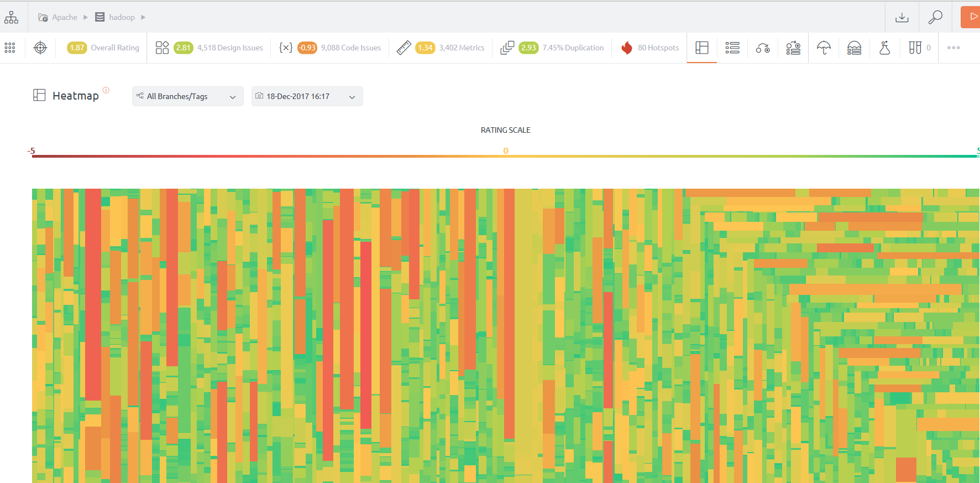Screen dimensions: 980x483
Task: Click the umbrella icon
Action: tap(824, 48)
